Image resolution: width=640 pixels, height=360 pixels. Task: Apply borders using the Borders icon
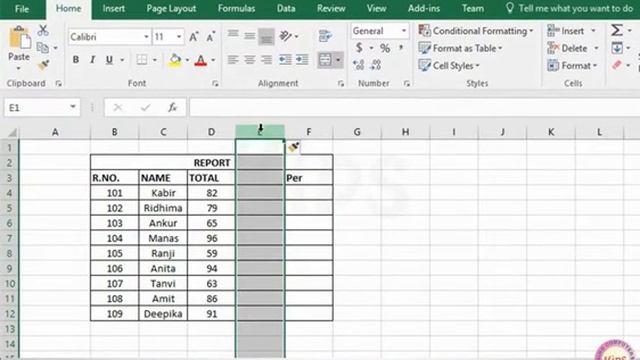coord(142,60)
